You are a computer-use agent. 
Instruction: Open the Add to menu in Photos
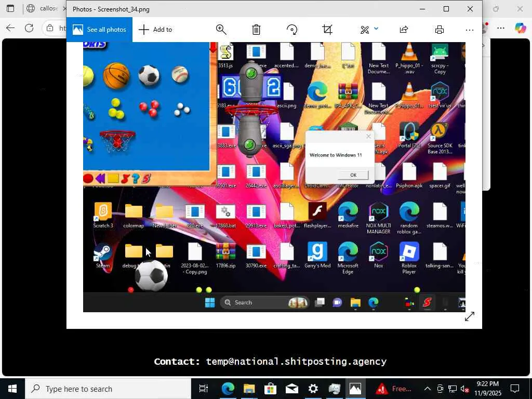click(x=156, y=30)
